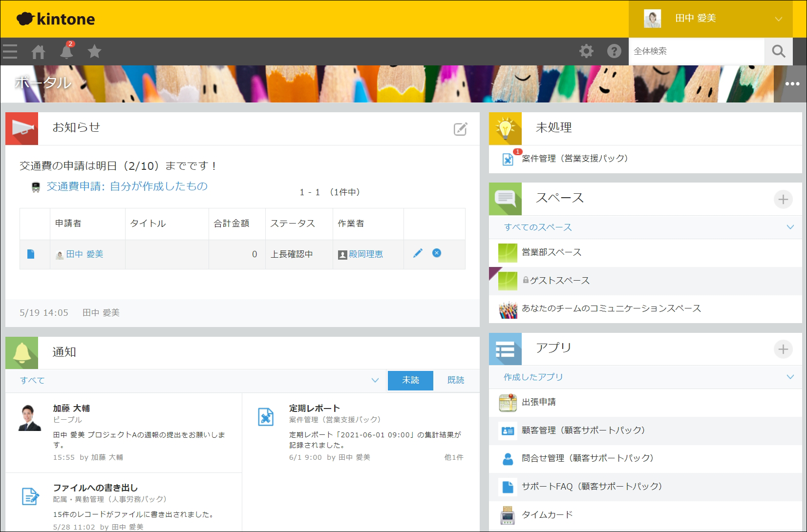The width and height of the screenshot is (807, 532).
Task: Switch to the 既読 notifications tab
Action: [x=455, y=380]
